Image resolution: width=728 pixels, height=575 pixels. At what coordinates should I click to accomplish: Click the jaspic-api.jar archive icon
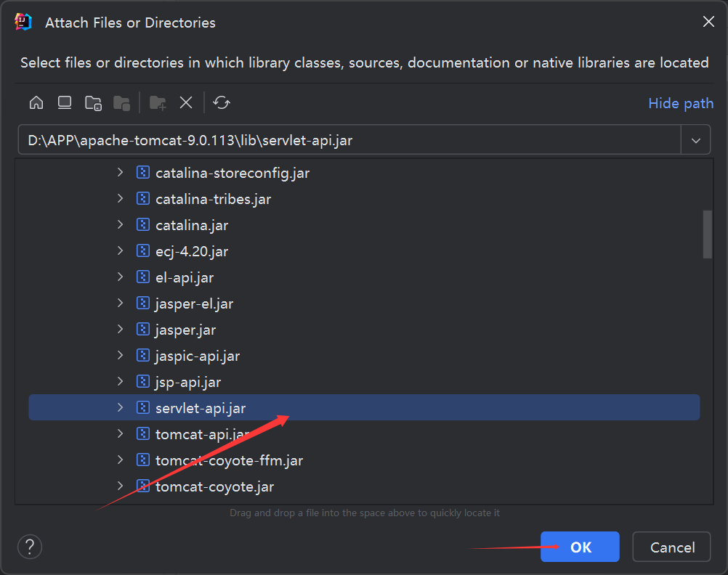(143, 356)
